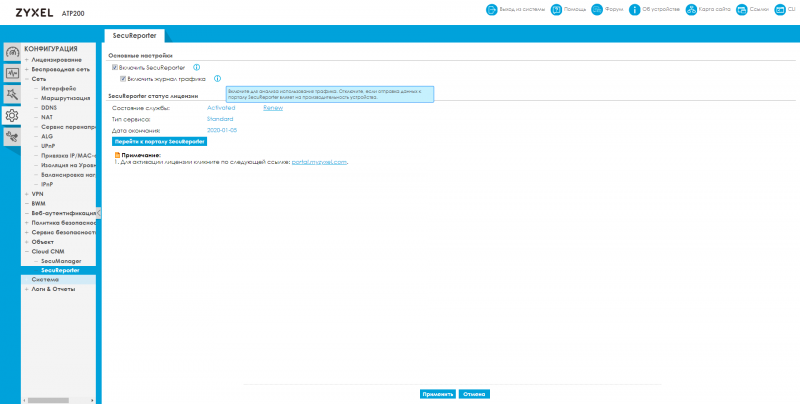This screenshot has width=800, height=404.
Task: Open the IPnP menu item
Action: click(x=47, y=184)
